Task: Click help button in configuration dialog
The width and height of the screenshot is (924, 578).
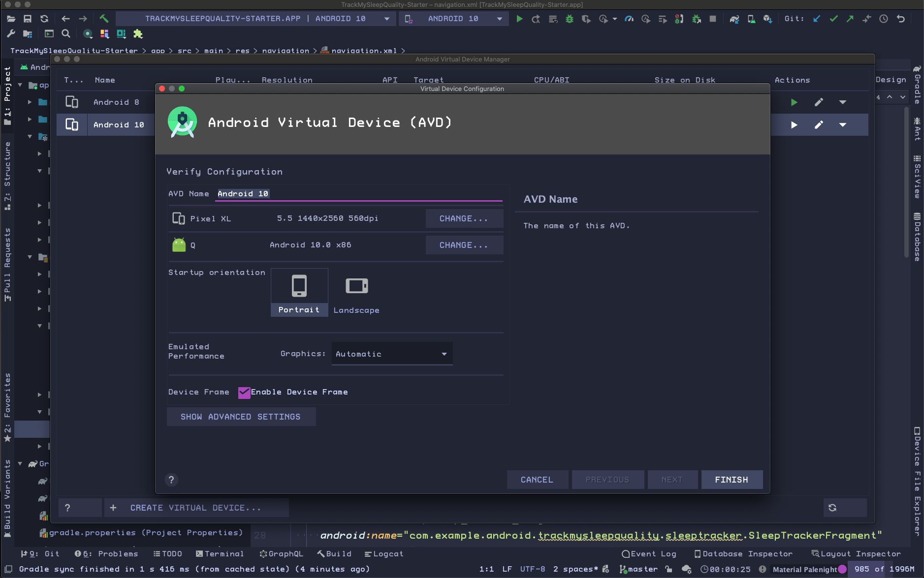Action: [171, 480]
